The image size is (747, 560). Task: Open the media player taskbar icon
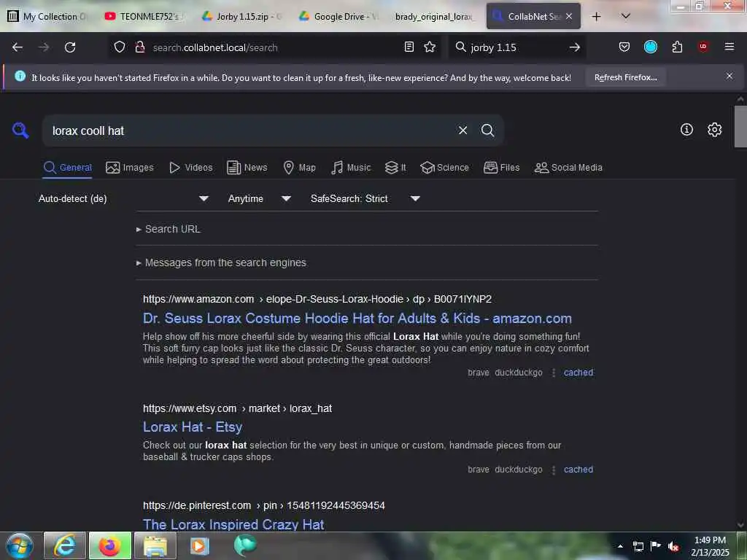200,545
